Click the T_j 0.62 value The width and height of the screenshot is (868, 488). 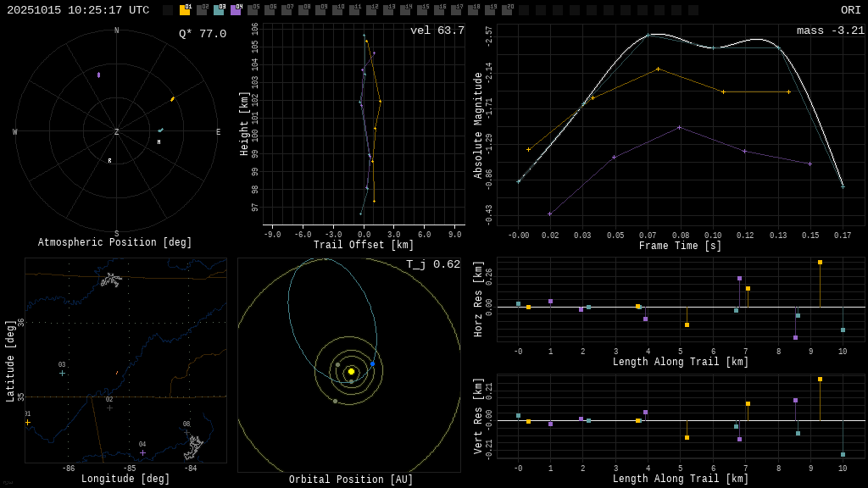(x=432, y=264)
